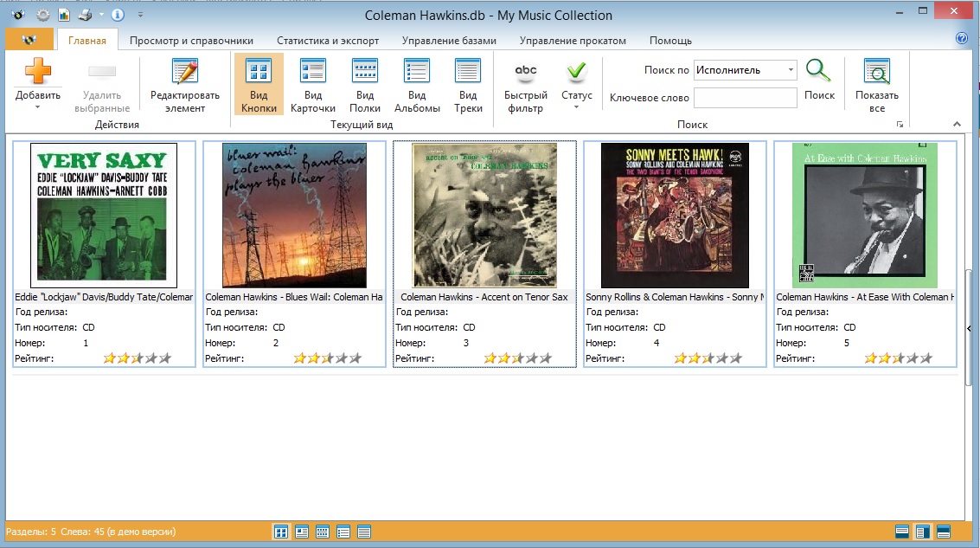
Task: Open Управление прокатом tab
Action: [x=573, y=41]
